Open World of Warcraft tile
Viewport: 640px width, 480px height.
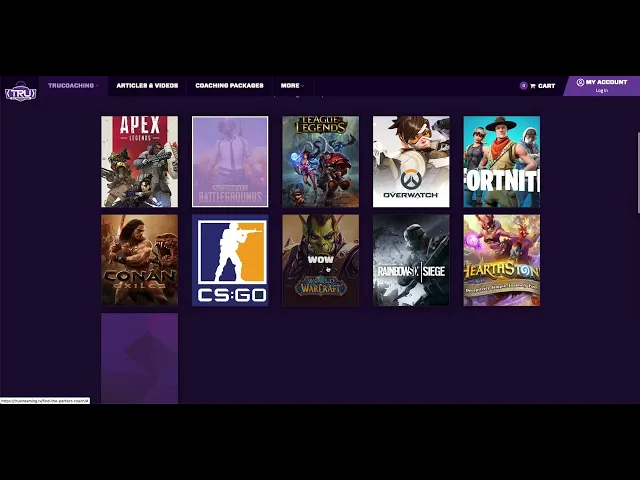coord(321,260)
